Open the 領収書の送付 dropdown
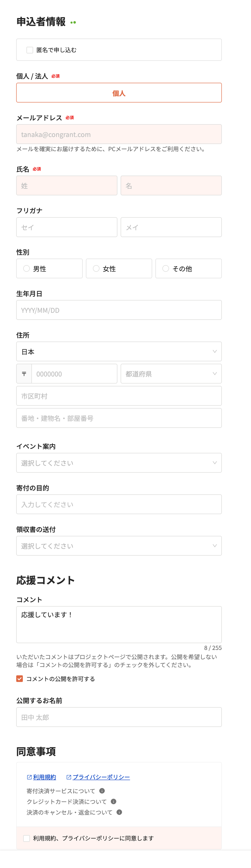Image resolution: width=251 pixels, height=868 pixels. tap(119, 545)
